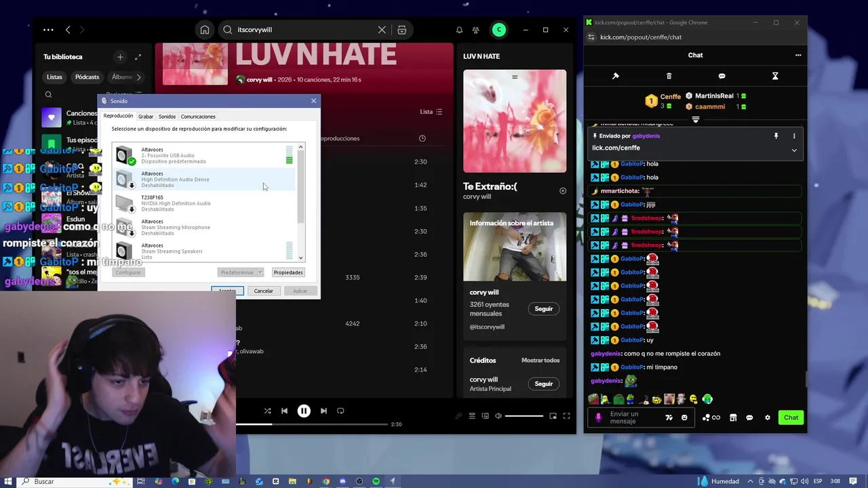Expand Tu biblioteca panel

click(138, 57)
